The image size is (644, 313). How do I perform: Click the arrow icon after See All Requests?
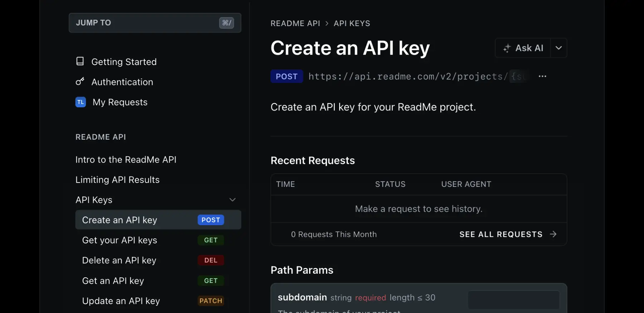point(553,234)
